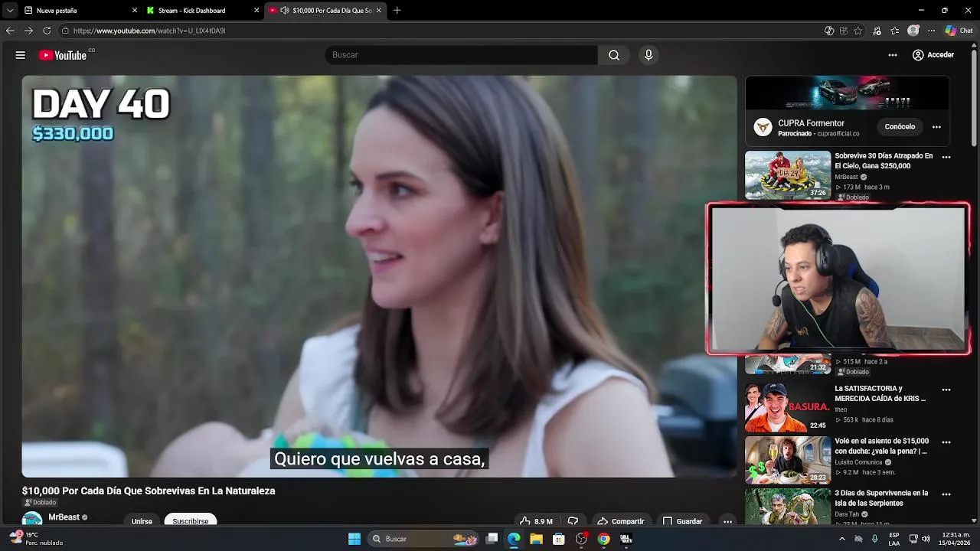Open the ESP LAA language switcher
980x551 pixels.
click(x=894, y=539)
